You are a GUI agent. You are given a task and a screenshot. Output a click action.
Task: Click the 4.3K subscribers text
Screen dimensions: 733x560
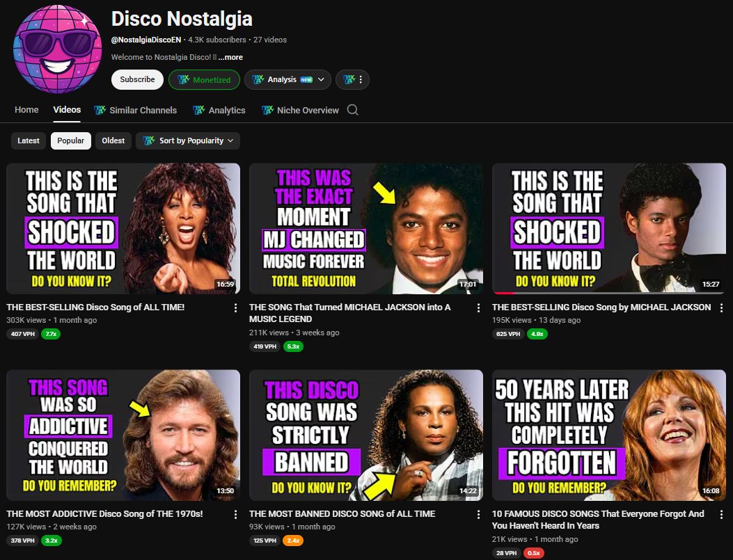point(217,40)
